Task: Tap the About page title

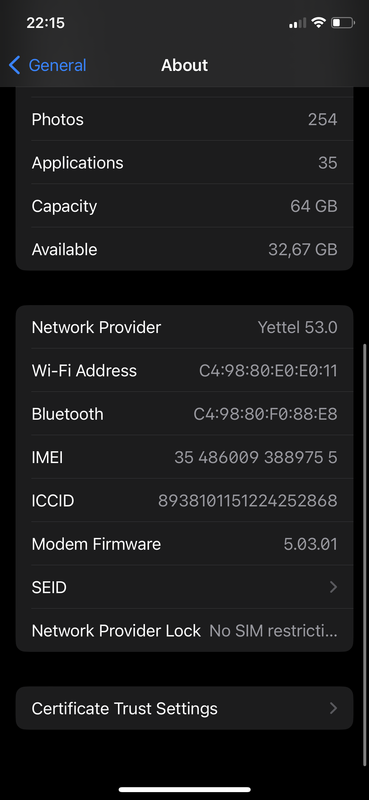Action: point(184,65)
